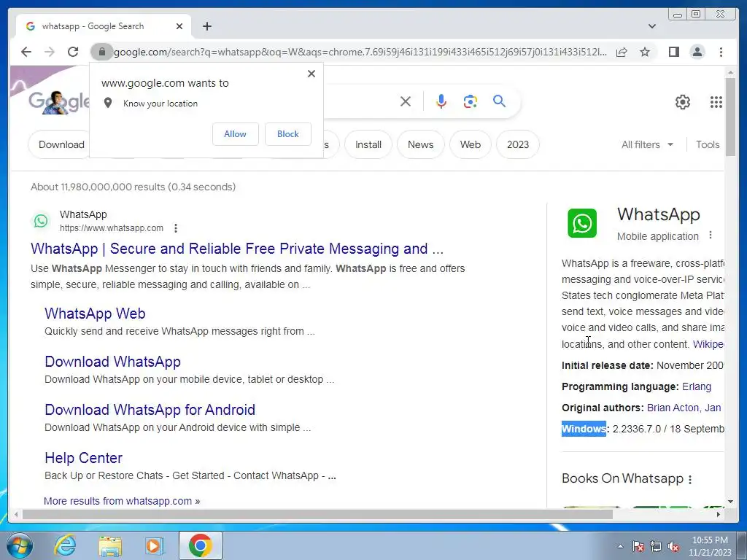Image resolution: width=747 pixels, height=560 pixels.
Task: Click the network tray icon
Action: tap(656, 547)
